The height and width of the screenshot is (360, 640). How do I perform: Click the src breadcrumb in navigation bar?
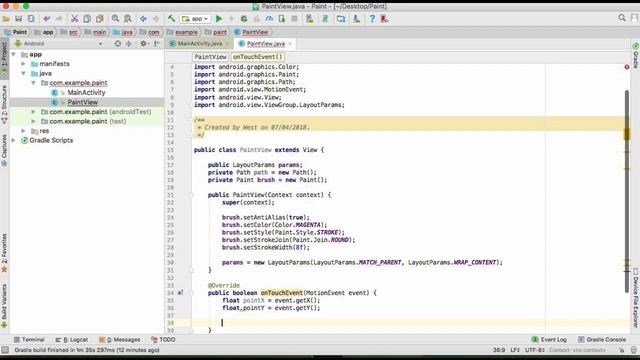(69, 32)
